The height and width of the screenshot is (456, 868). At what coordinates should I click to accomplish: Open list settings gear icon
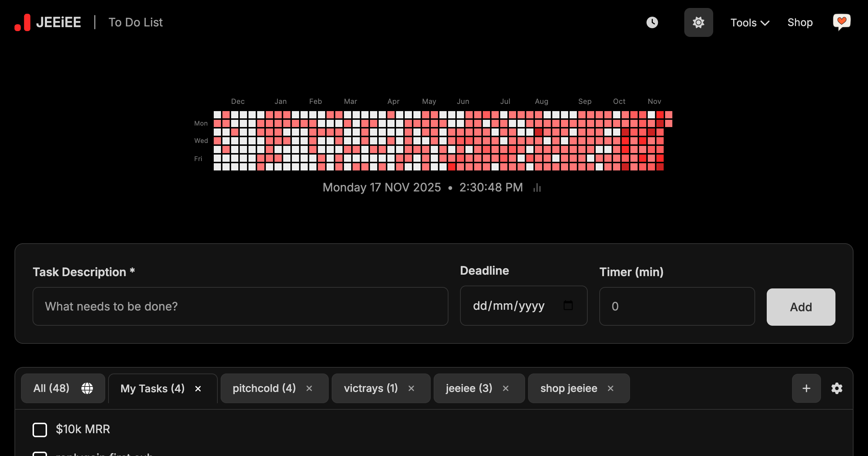coord(837,388)
